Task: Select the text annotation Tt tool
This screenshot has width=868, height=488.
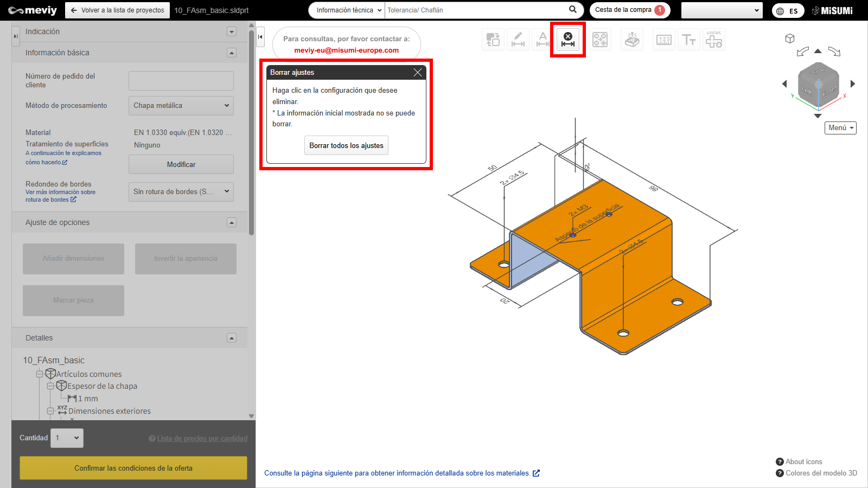Action: [x=688, y=40]
